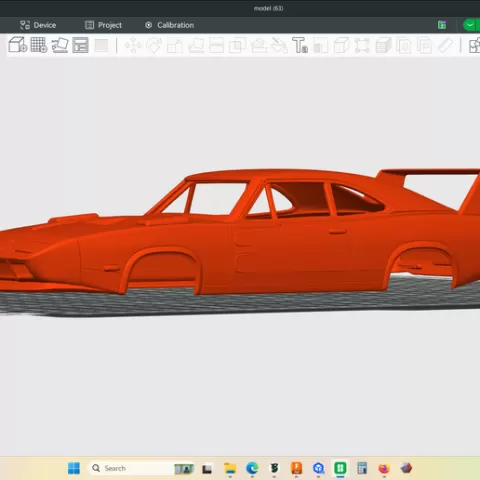Open Calculator from the taskbar

point(362,468)
